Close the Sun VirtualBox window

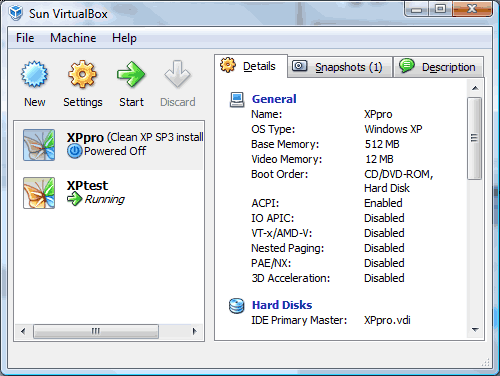point(472,9)
